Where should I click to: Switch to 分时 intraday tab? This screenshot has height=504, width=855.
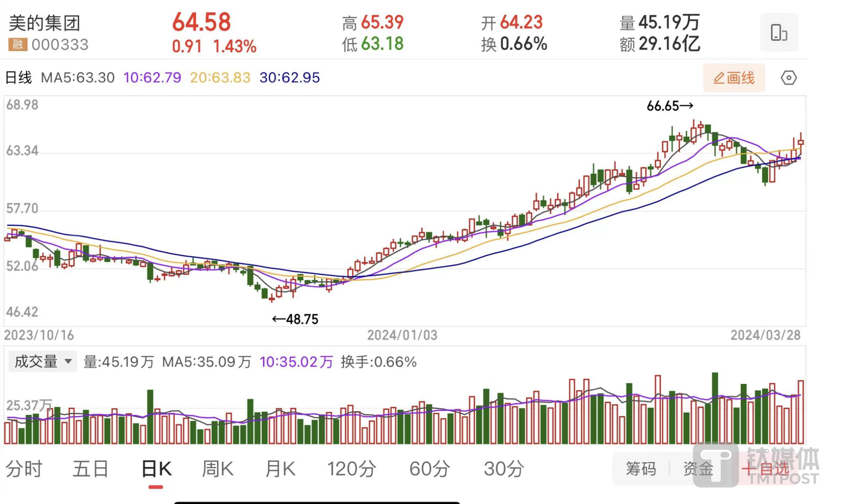pyautogui.click(x=24, y=469)
